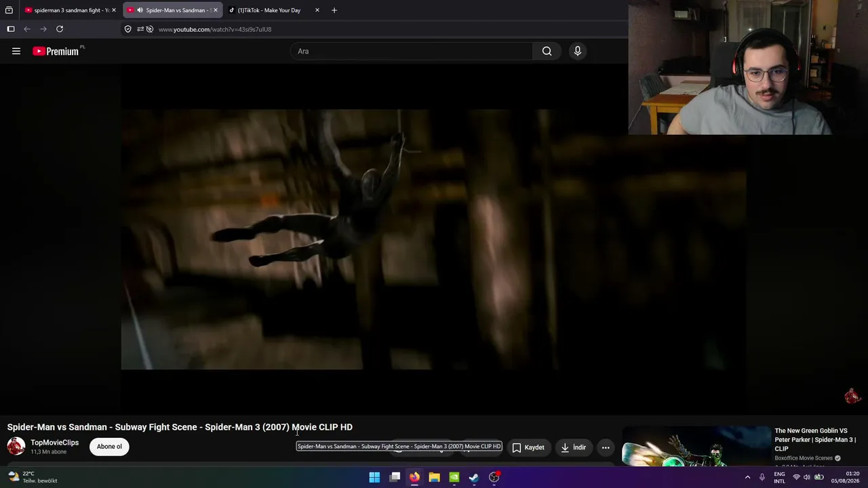Switch the ENG INTL keyboard layout
Viewport: 868px width, 488px height.
pyautogui.click(x=780, y=477)
